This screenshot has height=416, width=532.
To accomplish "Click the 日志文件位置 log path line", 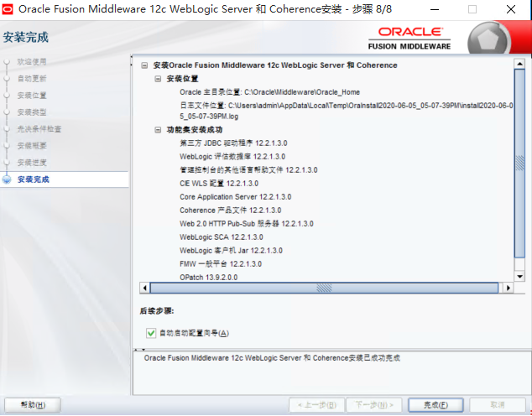I will 346,111.
